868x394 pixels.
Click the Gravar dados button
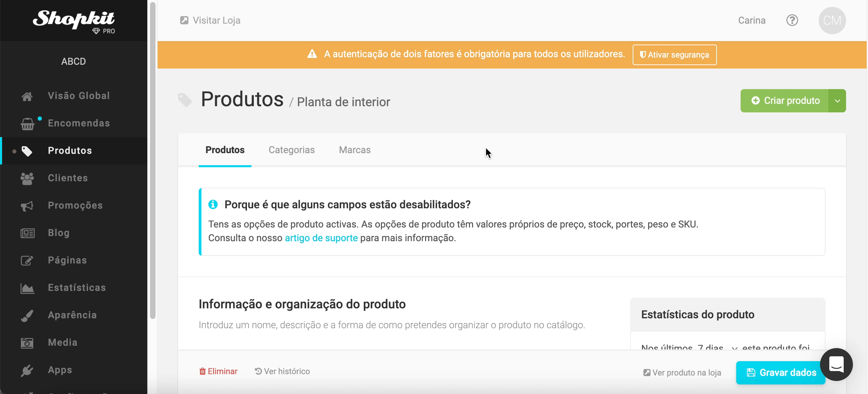pyautogui.click(x=781, y=372)
